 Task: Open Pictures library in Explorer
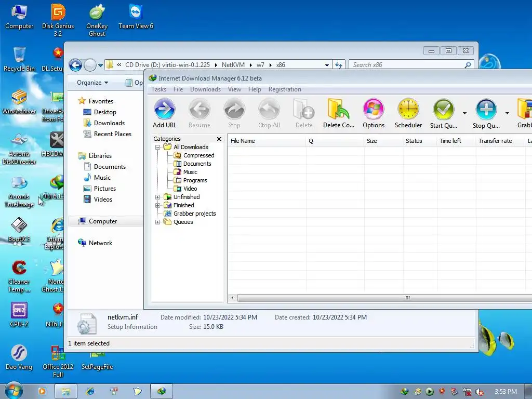pos(104,188)
